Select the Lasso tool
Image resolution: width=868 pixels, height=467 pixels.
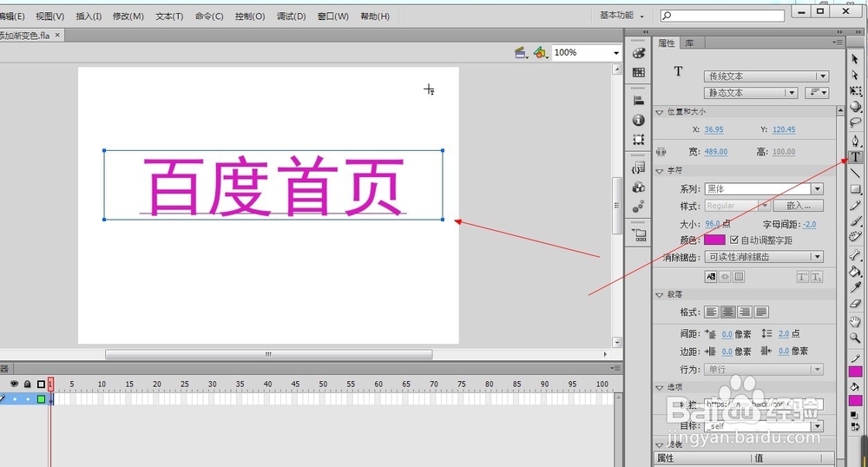(x=855, y=122)
